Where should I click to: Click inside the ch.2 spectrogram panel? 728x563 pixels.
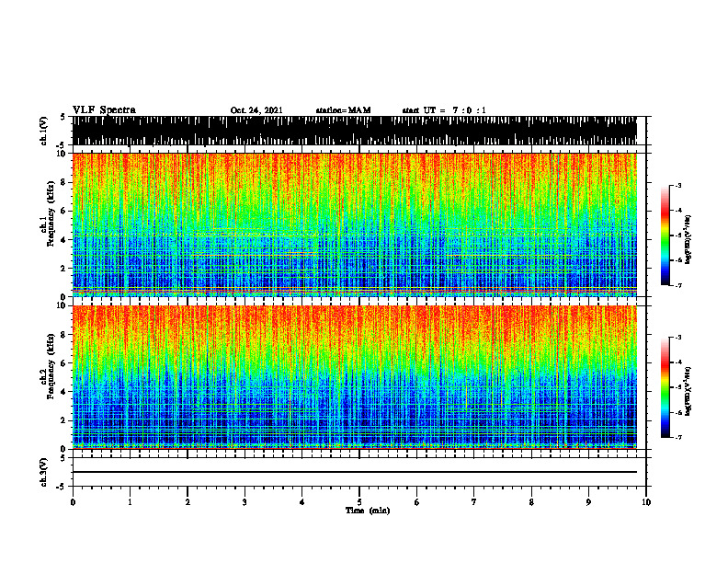[354, 377]
